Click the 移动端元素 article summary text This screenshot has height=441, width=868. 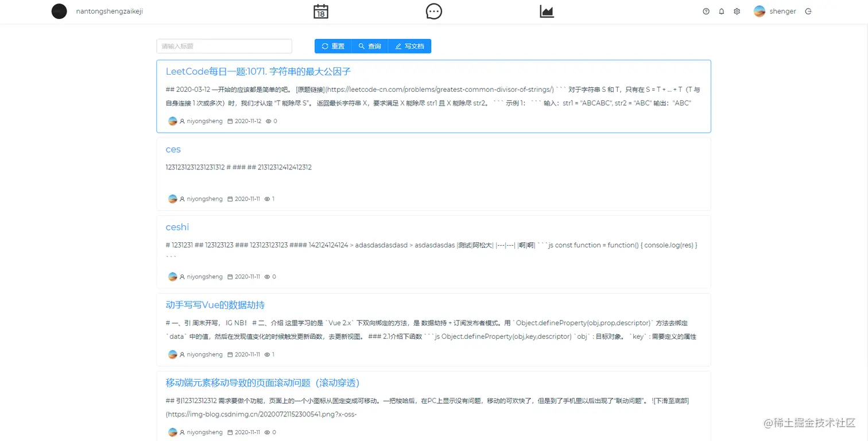pyautogui.click(x=428, y=407)
